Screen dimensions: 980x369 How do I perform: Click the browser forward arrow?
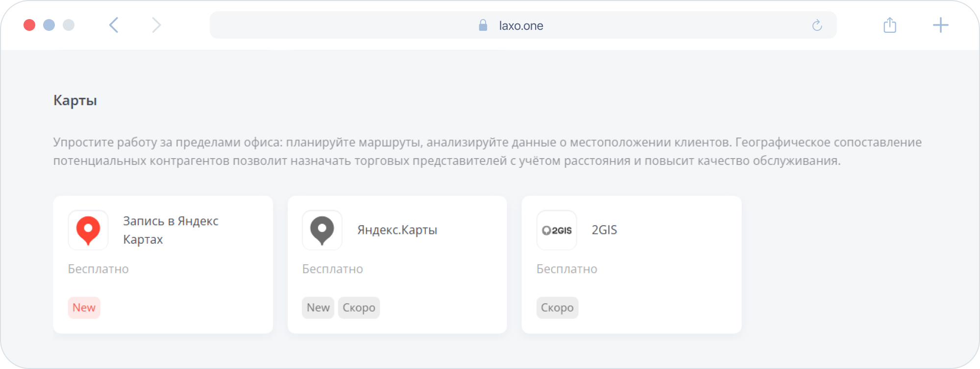[156, 25]
